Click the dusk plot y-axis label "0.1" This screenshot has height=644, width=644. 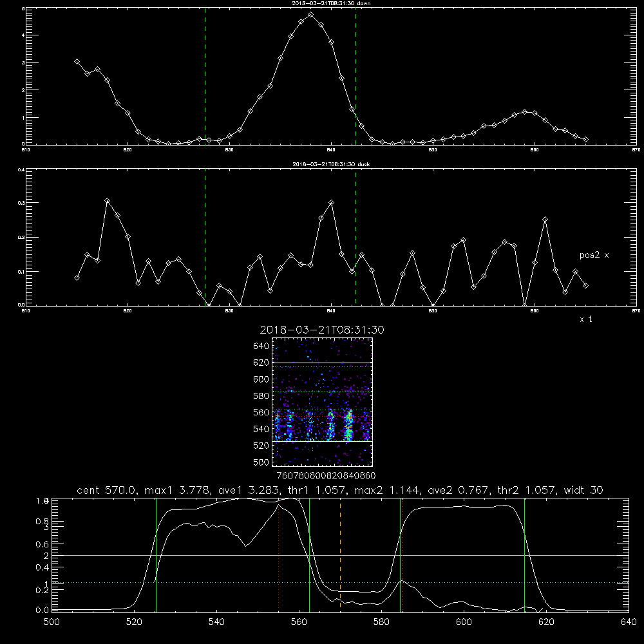click(x=21, y=272)
